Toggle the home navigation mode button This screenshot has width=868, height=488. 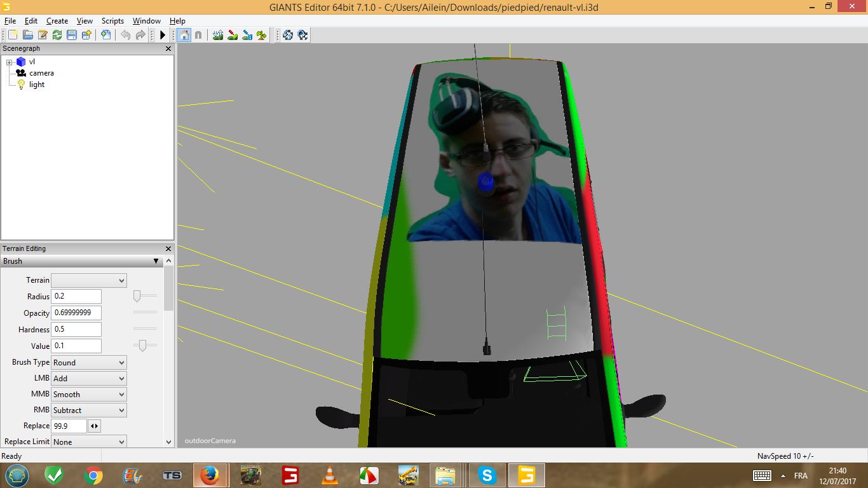[184, 35]
